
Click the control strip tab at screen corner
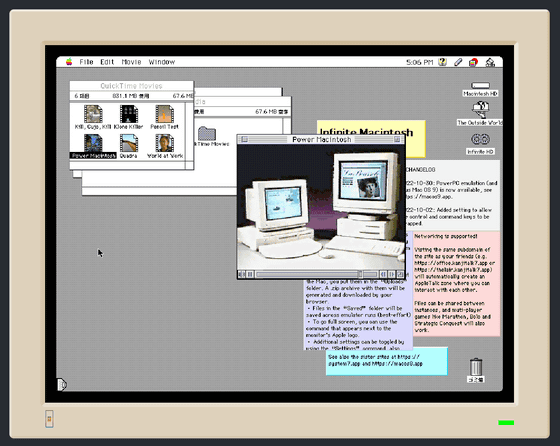point(61,385)
